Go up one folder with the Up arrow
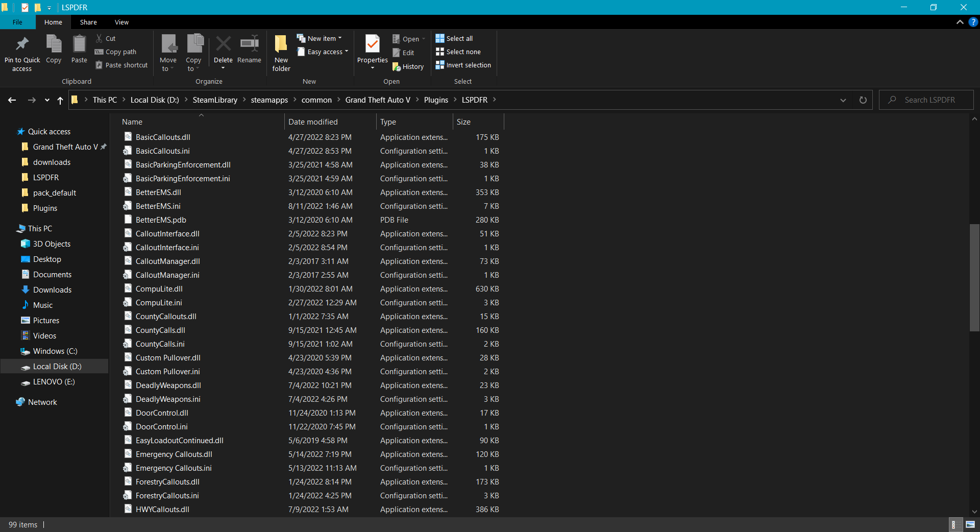The image size is (980, 532). pyautogui.click(x=60, y=100)
